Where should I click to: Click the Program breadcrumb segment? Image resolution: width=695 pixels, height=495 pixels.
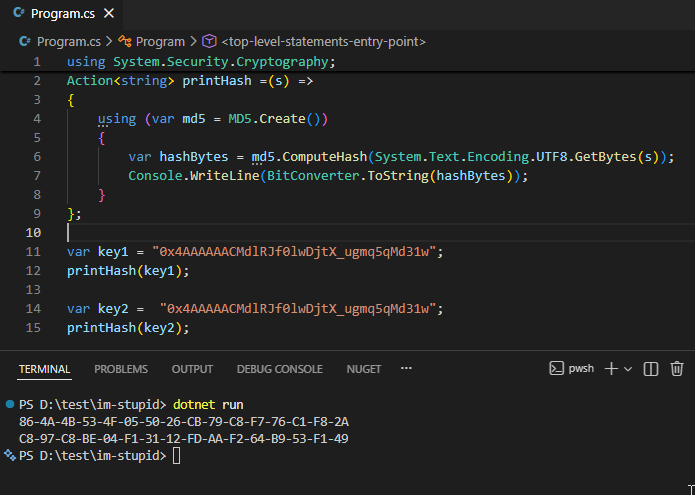(x=160, y=42)
